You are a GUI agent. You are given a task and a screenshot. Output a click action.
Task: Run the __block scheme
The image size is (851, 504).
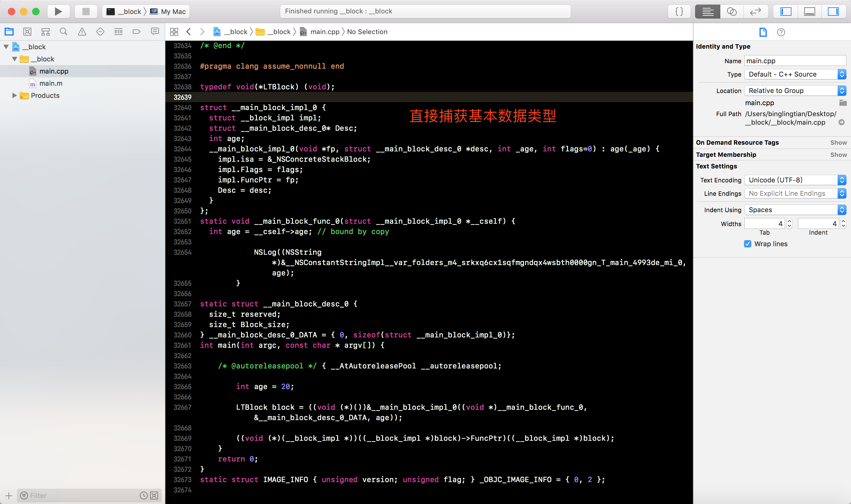(58, 12)
